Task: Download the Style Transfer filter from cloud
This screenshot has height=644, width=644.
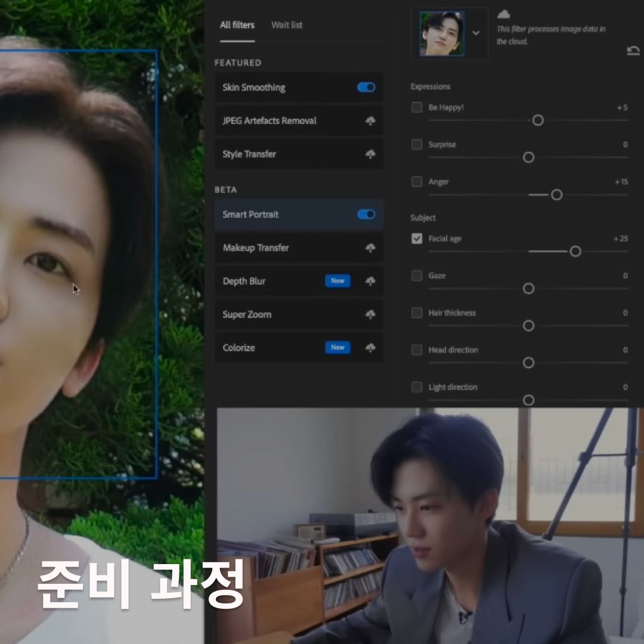Action: pos(370,154)
